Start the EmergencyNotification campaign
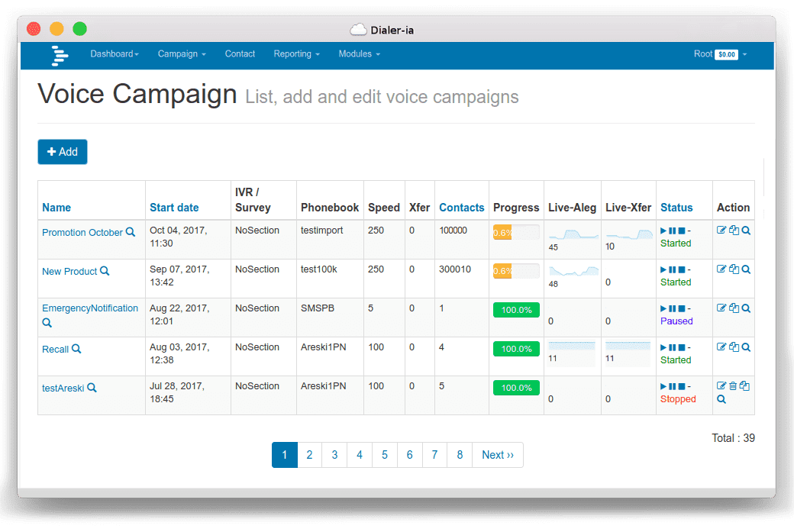Screen dimensions: 794x532 663,308
